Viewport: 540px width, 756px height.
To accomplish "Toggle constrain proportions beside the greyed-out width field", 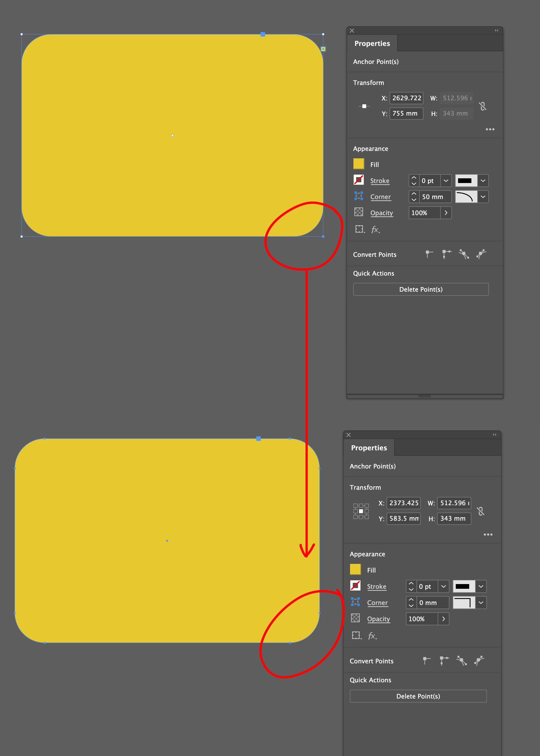I will point(483,106).
